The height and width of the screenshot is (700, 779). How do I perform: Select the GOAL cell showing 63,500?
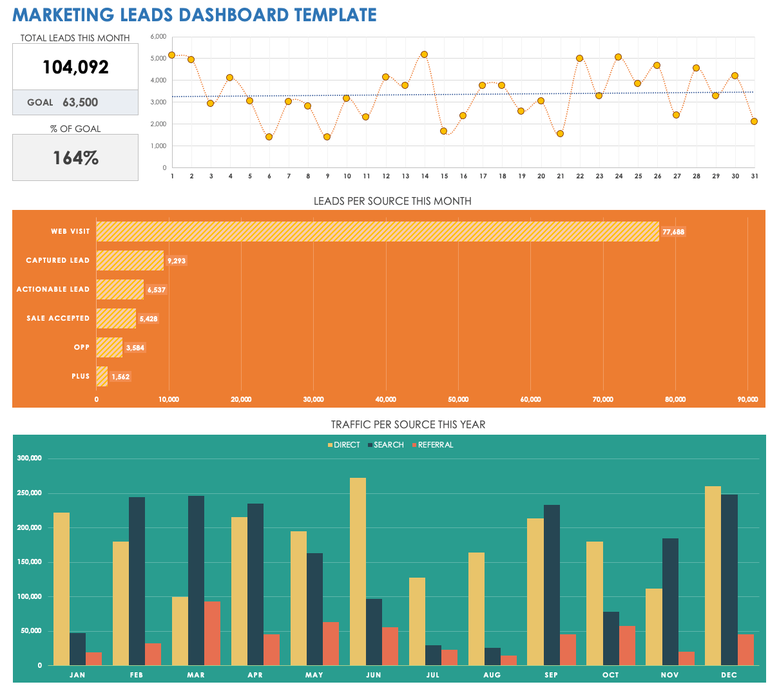click(75, 102)
